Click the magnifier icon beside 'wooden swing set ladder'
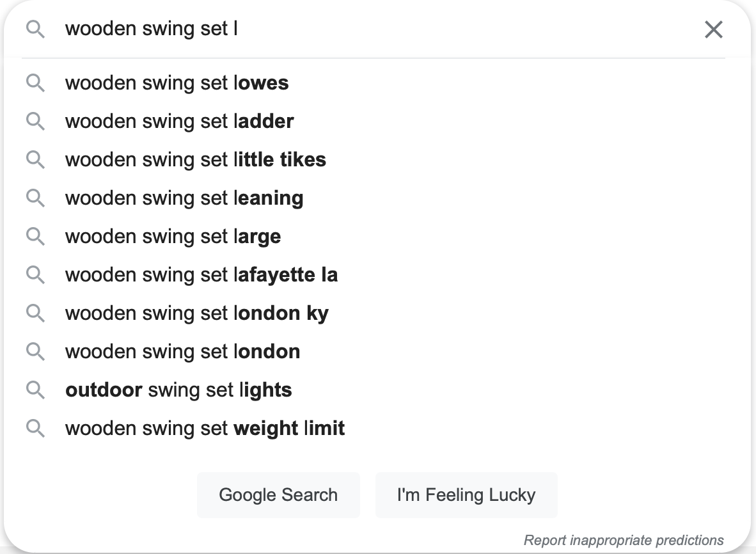 click(36, 121)
